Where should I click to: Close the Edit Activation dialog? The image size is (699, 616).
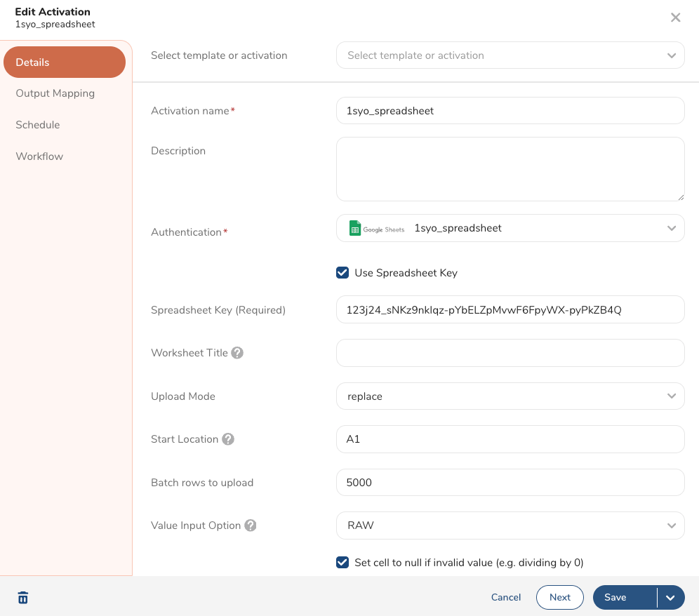point(675,18)
